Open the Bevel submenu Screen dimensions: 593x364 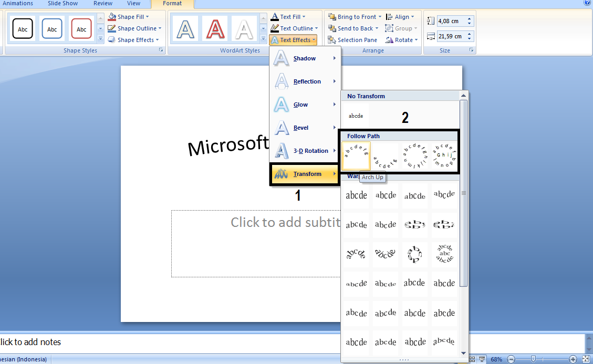tap(305, 128)
